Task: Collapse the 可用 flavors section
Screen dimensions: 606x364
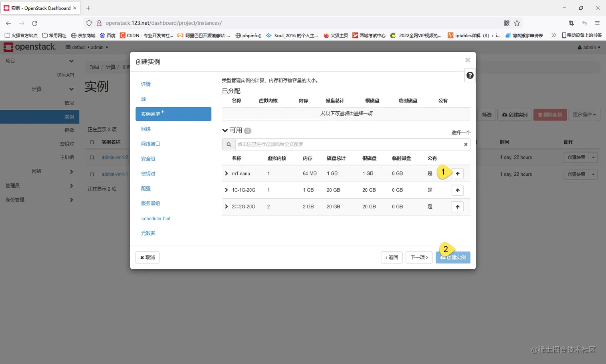Action: point(225,130)
